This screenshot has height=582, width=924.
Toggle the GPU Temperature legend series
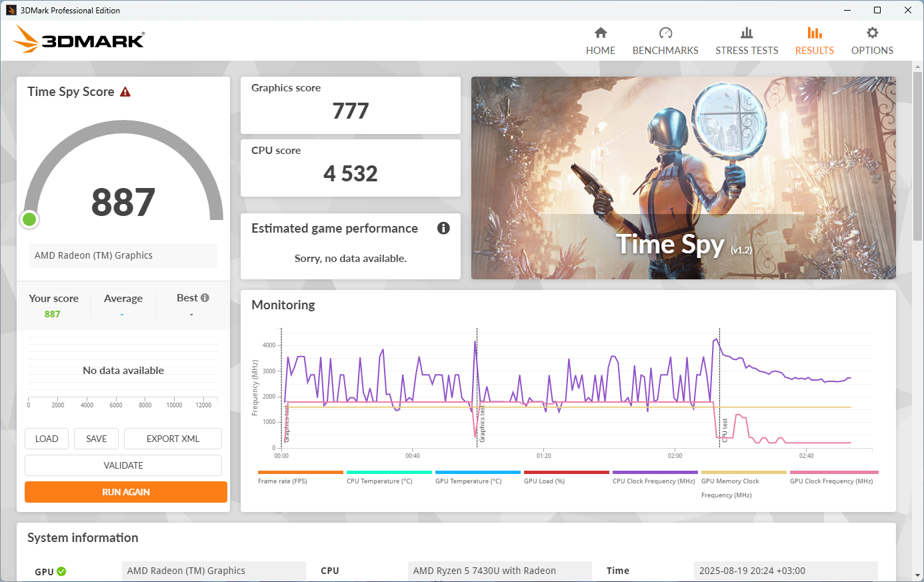pyautogui.click(x=478, y=477)
